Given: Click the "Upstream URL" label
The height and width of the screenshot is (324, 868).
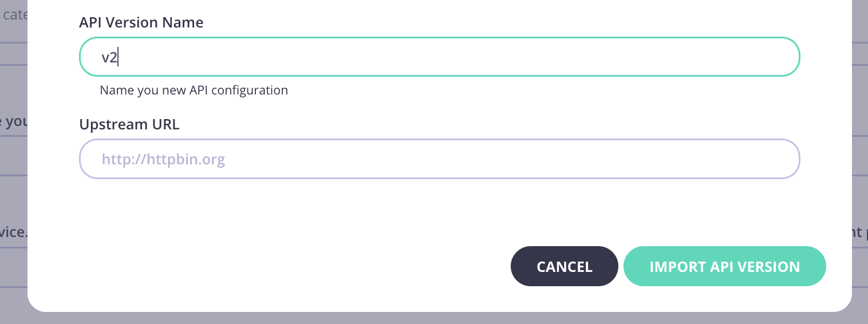Looking at the screenshot, I should [129, 125].
